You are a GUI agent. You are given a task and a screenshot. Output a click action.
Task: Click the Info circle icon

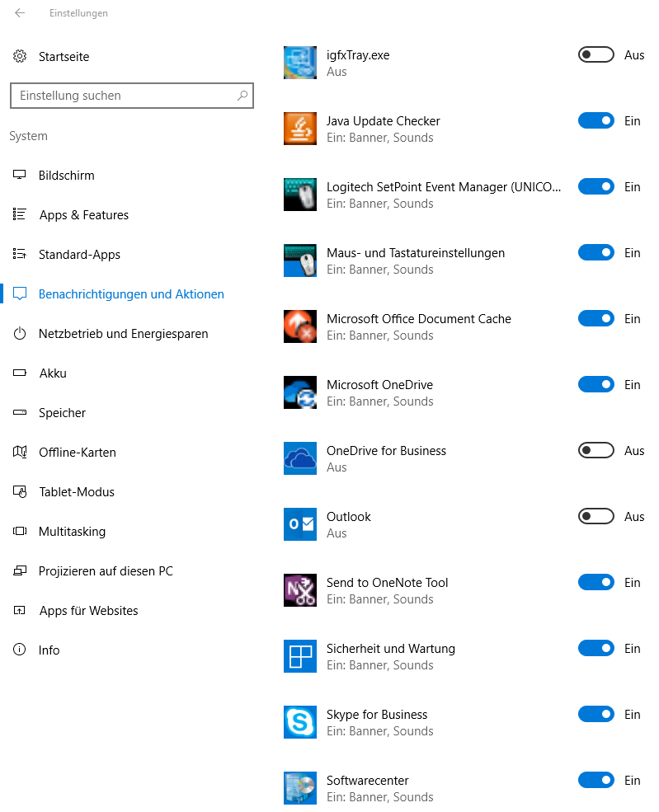point(20,650)
